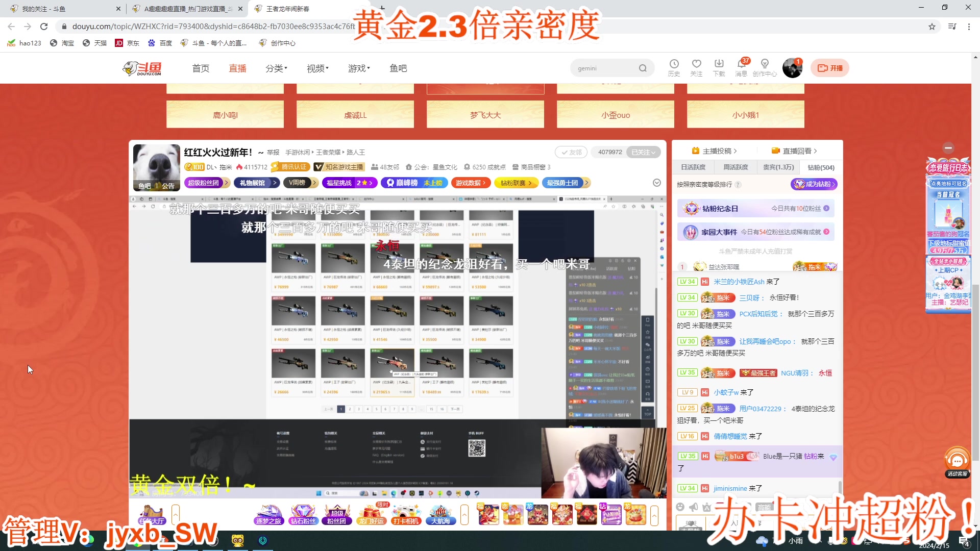Click the user avatar in header
This screenshot has width=980, height=551.
792,68
